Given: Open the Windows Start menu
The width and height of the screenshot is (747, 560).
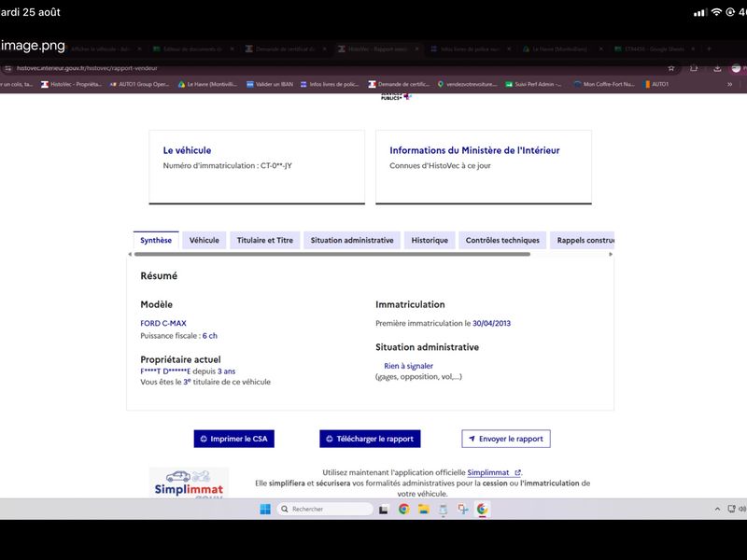Looking at the screenshot, I should pyautogui.click(x=265, y=509).
